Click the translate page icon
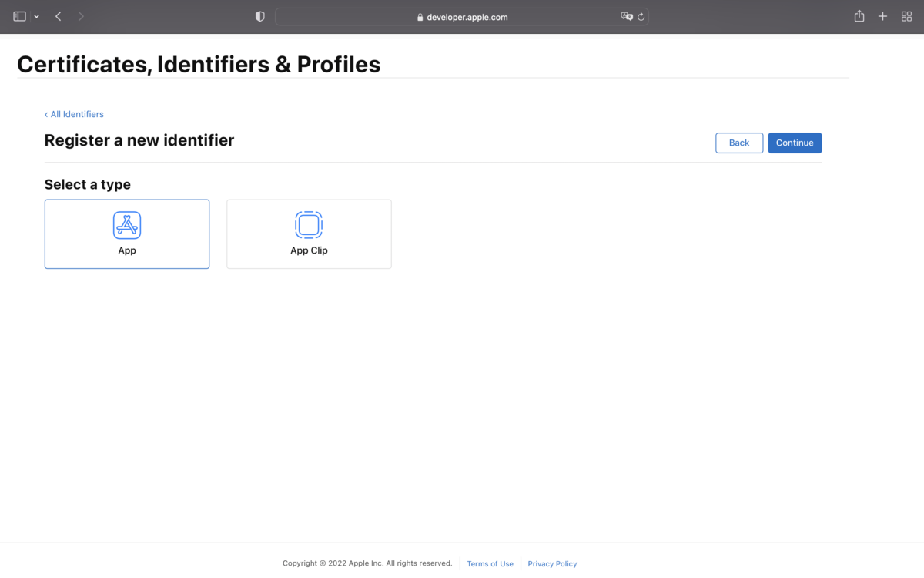 627,16
